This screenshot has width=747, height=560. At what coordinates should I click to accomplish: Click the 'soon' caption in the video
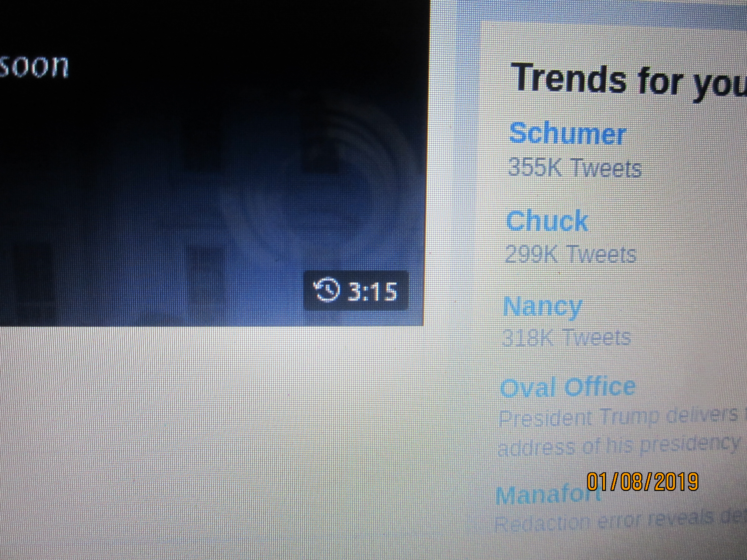(34, 66)
